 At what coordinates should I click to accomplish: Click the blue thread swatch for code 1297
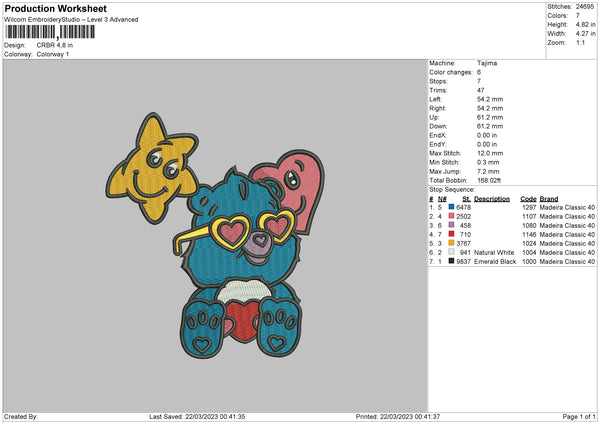[x=452, y=207]
